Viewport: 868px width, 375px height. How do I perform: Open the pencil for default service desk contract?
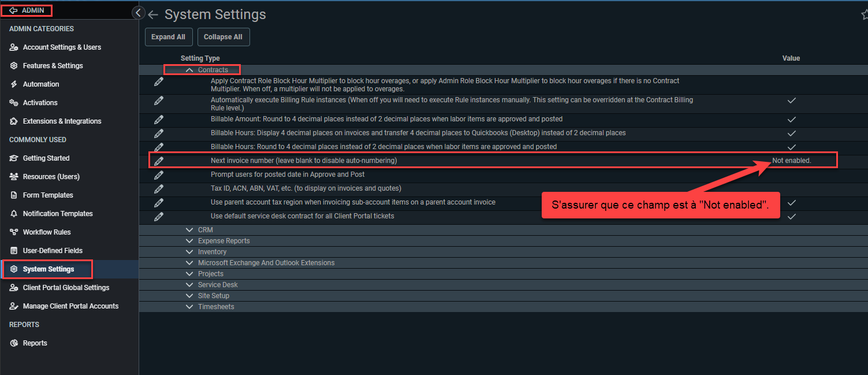[x=159, y=216]
